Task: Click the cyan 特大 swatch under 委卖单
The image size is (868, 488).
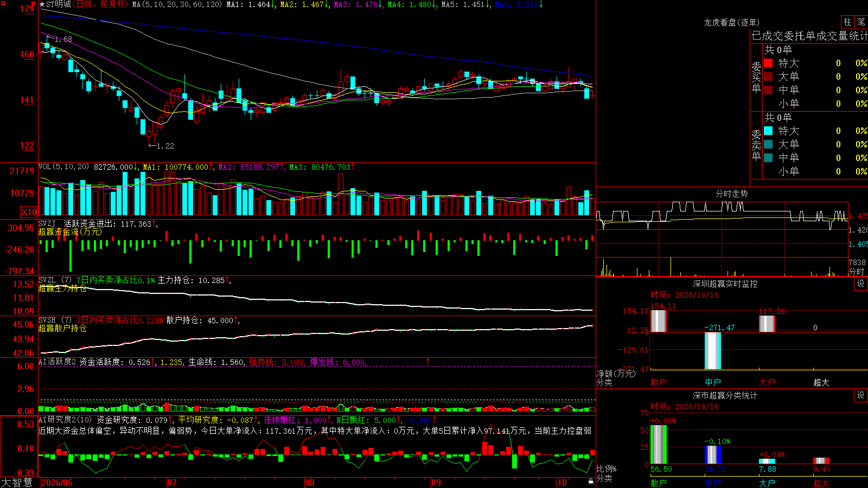Action: (x=768, y=131)
